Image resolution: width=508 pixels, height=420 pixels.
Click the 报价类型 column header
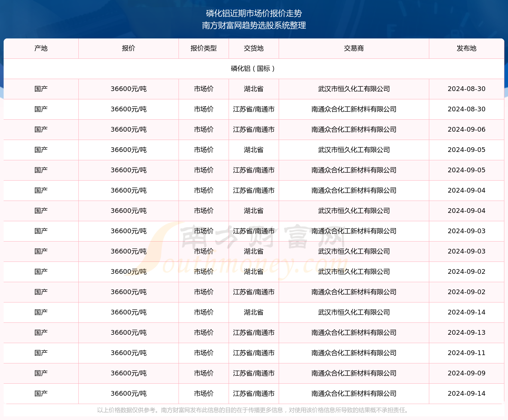coord(204,48)
